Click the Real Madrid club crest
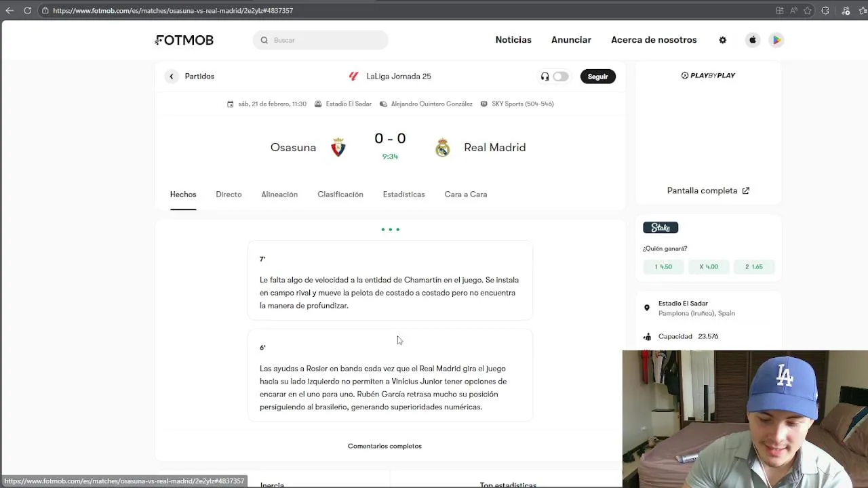The height and width of the screenshot is (488, 868). (x=443, y=147)
